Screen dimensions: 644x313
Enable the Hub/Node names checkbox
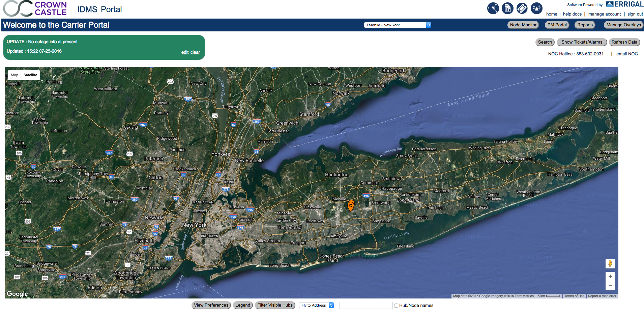(396, 306)
